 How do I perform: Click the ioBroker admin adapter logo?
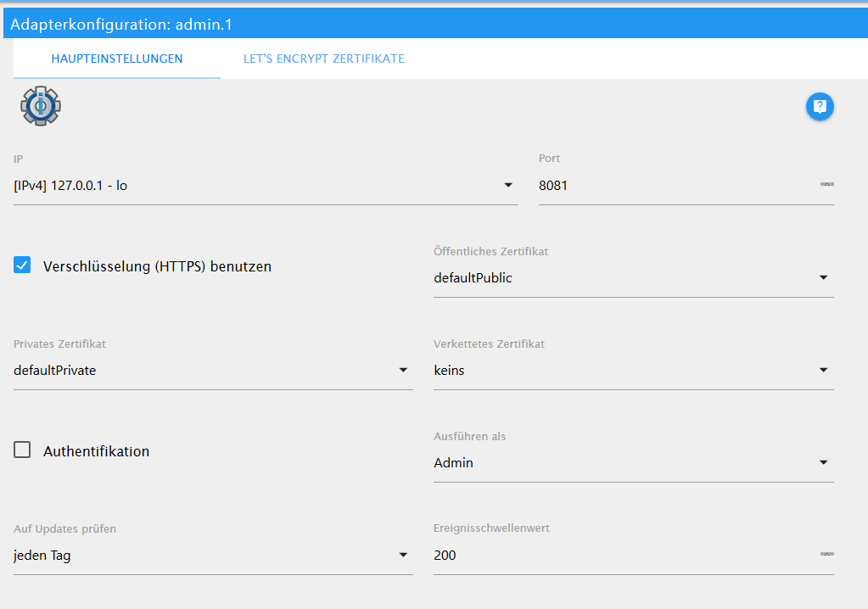pos(41,106)
